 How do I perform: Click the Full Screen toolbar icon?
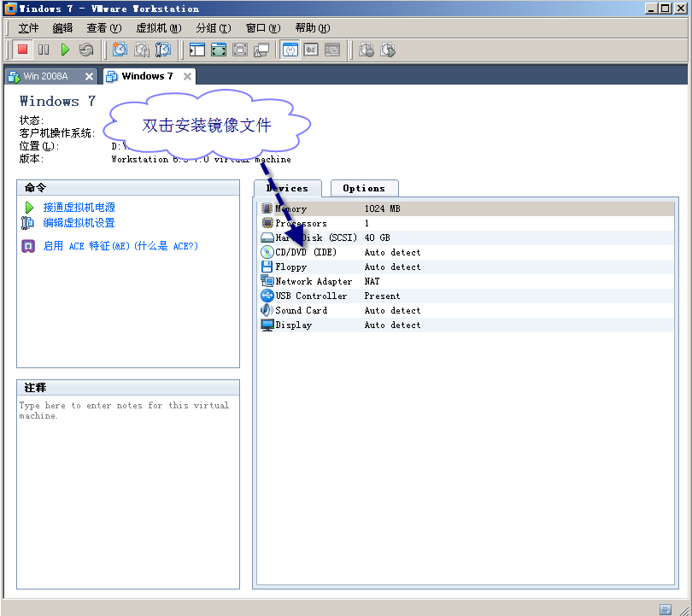(240, 50)
